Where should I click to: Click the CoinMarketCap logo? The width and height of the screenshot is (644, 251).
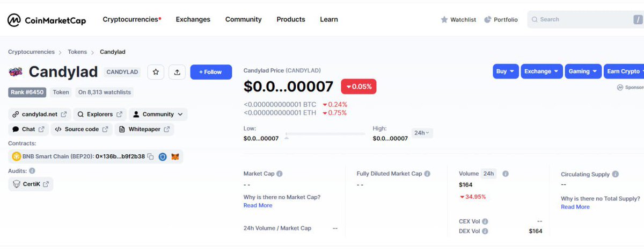(47, 20)
